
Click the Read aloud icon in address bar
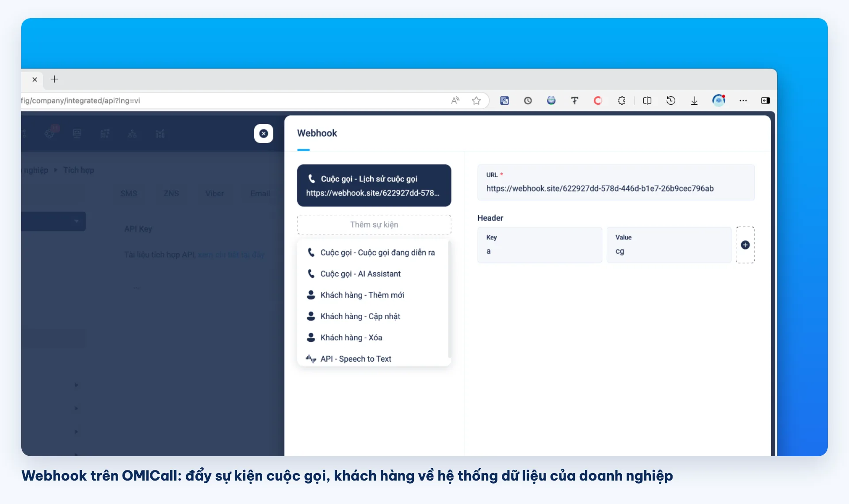[455, 100]
